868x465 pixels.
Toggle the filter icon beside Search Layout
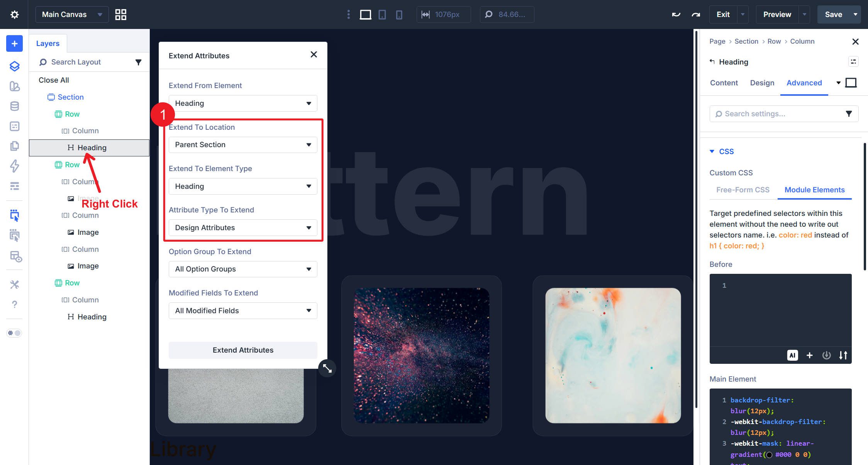[139, 62]
